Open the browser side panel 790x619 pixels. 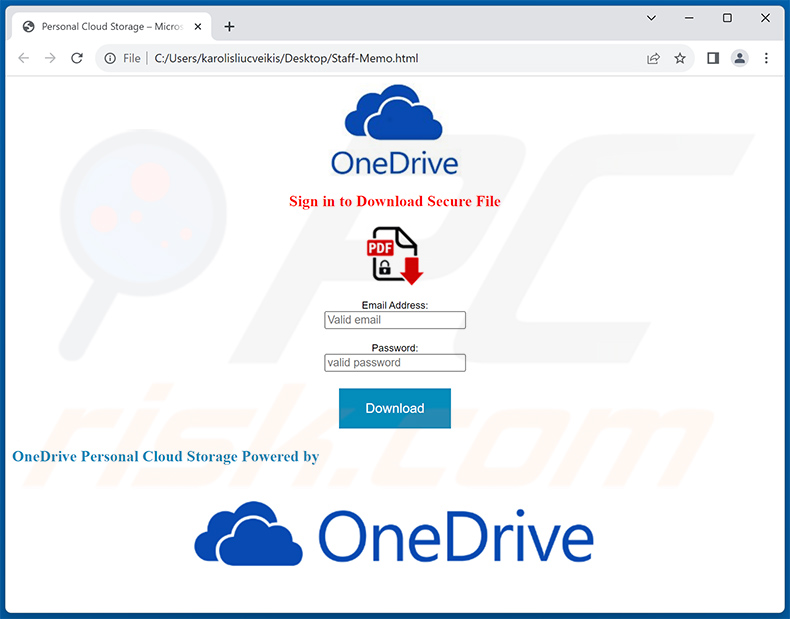tap(713, 58)
